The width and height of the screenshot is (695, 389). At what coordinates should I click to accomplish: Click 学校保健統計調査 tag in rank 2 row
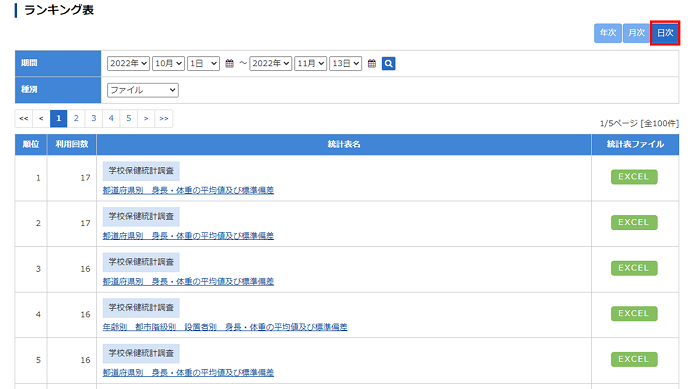pyautogui.click(x=141, y=217)
